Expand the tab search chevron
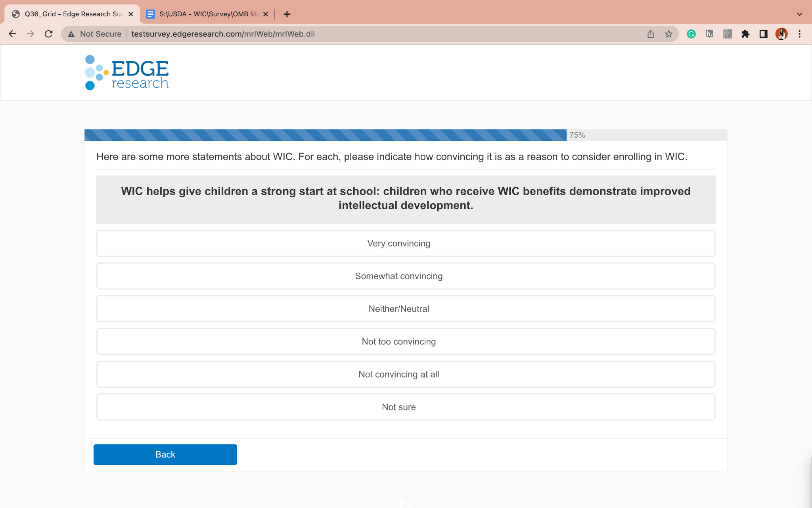The image size is (812, 508). pyautogui.click(x=799, y=14)
